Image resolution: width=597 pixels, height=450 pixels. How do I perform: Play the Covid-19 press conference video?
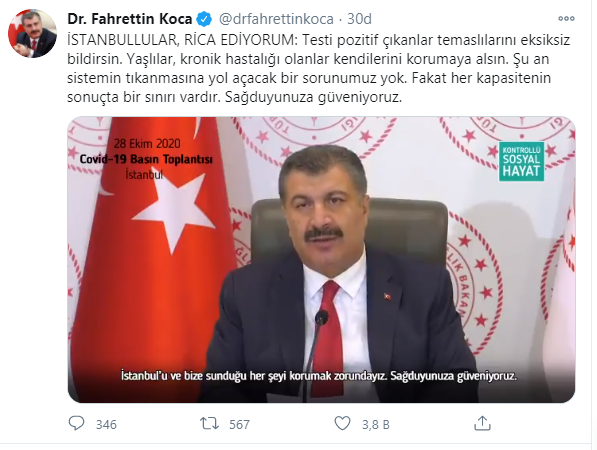click(x=321, y=260)
